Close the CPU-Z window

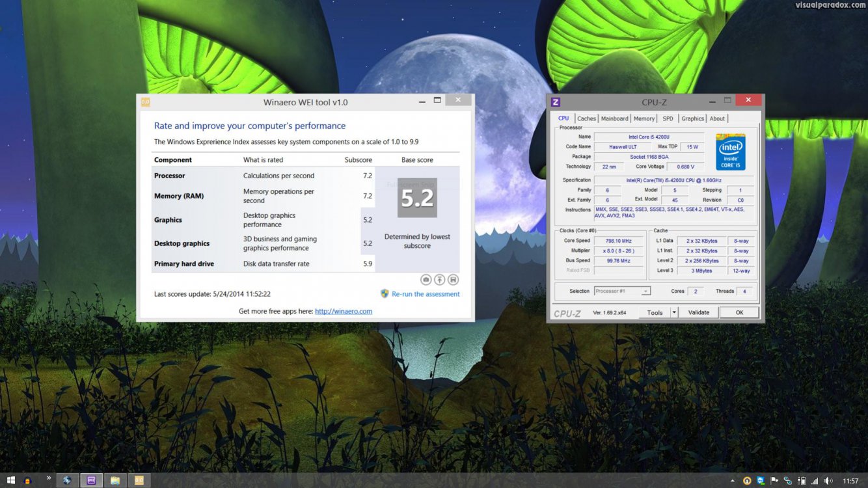(748, 100)
